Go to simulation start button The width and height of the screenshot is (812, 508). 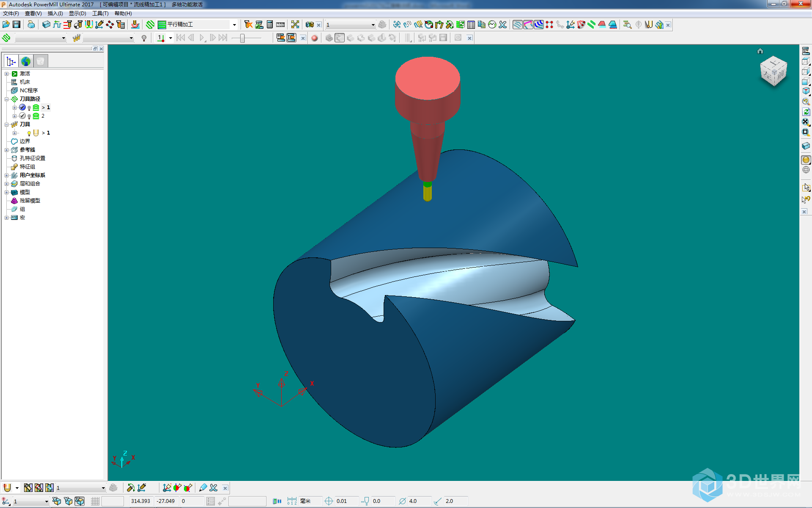point(181,38)
